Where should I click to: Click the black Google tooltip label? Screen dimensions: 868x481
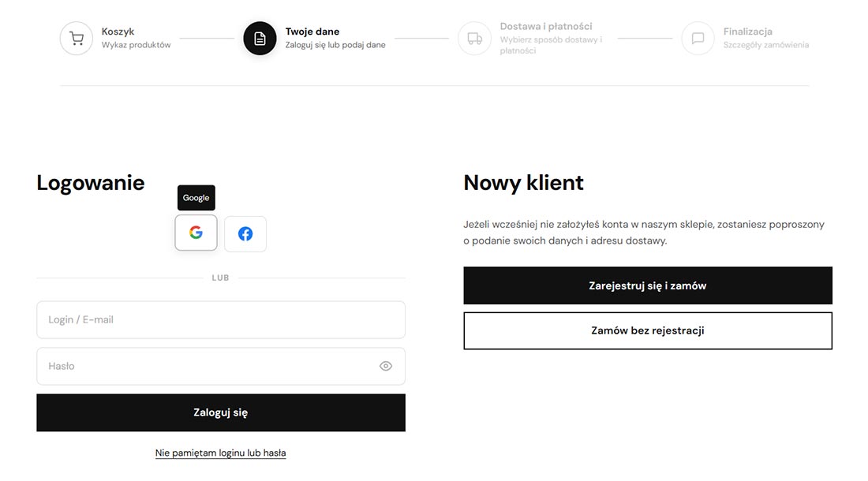[x=196, y=198]
